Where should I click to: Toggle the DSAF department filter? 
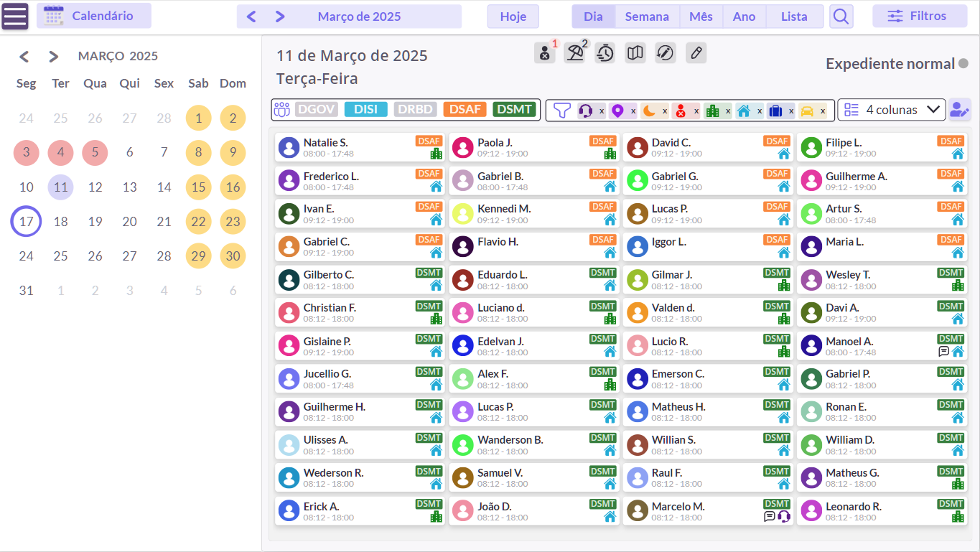465,109
